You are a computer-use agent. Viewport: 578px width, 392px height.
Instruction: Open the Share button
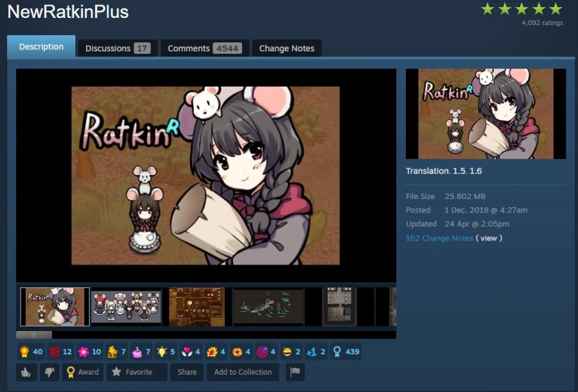[x=187, y=372]
